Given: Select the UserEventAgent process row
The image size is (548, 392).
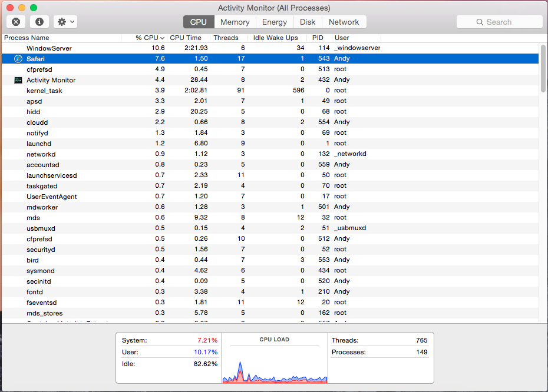Looking at the screenshot, I should click(270, 196).
